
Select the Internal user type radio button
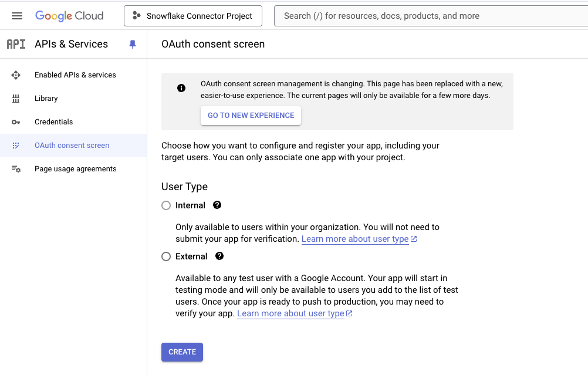pos(166,205)
